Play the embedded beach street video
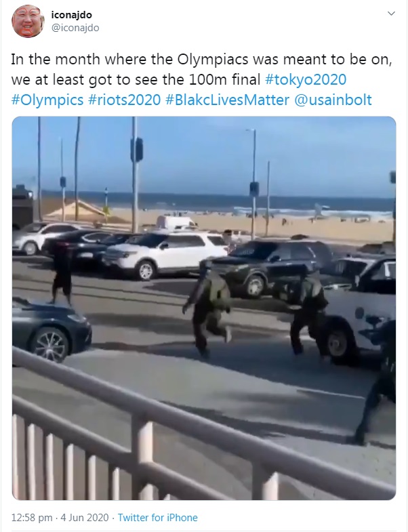 pyautogui.click(x=204, y=308)
